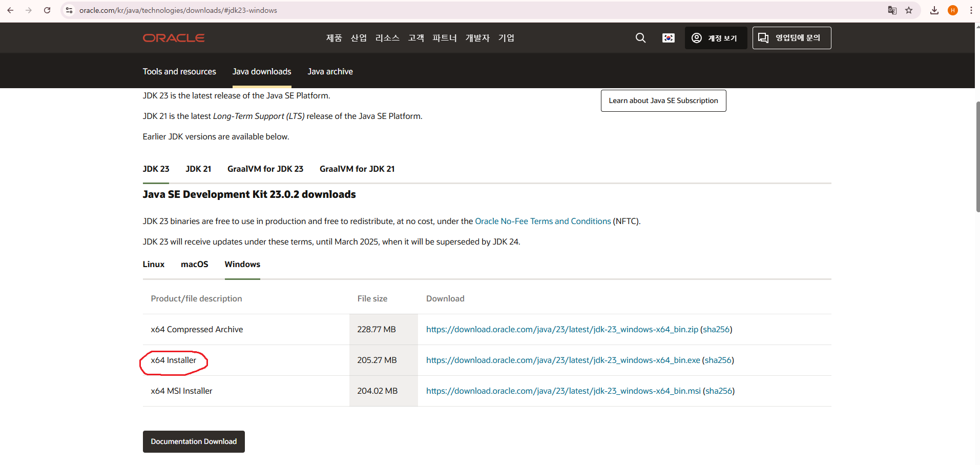
Task: Click the 계정 보기 account button
Action: click(x=716, y=38)
